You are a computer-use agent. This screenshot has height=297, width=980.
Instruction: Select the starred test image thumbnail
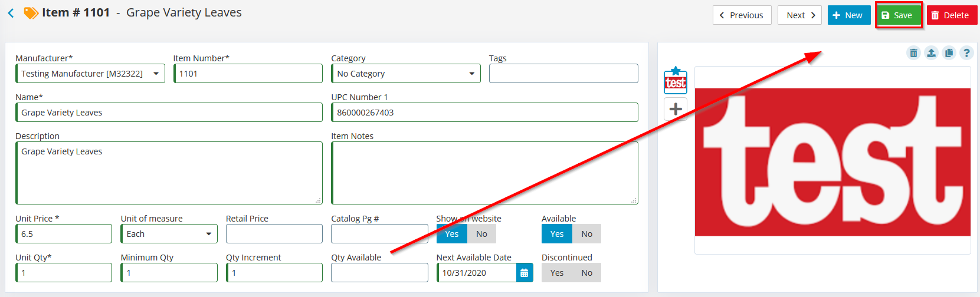tap(676, 81)
